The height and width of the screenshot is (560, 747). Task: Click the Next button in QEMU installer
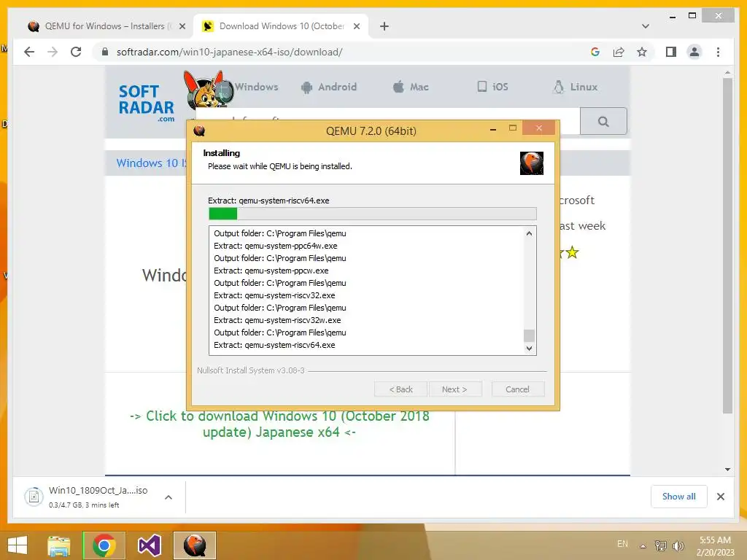tap(454, 389)
